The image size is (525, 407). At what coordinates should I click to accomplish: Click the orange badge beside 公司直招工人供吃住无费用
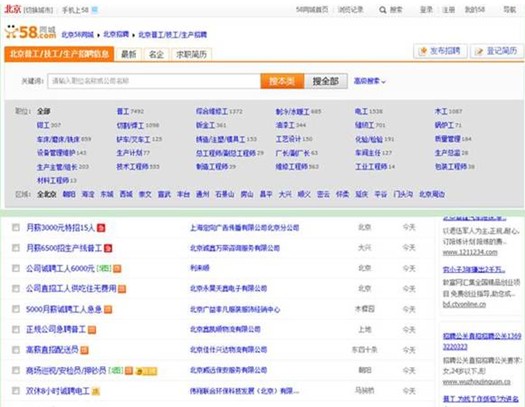coord(122,289)
